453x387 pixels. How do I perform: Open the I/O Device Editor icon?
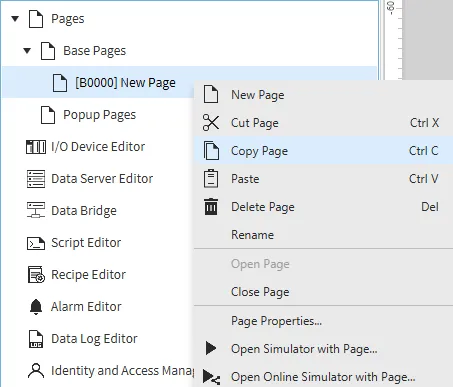click(36, 147)
